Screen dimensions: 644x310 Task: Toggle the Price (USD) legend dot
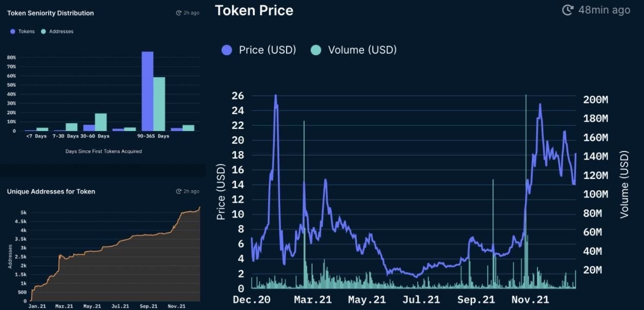click(227, 50)
